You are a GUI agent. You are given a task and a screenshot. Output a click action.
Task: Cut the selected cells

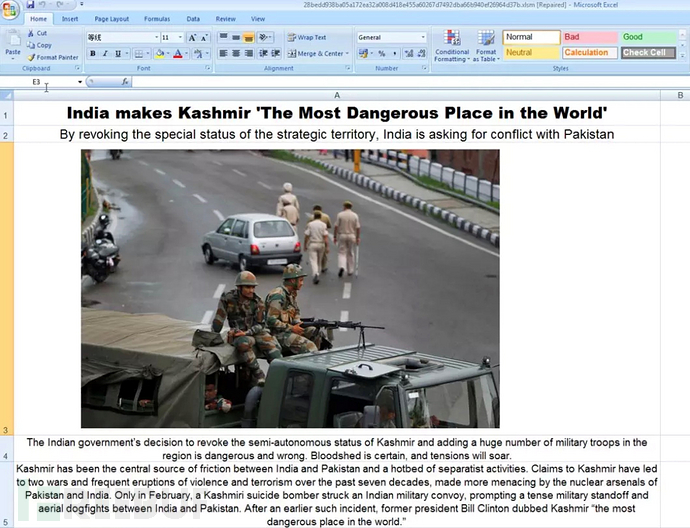(37, 33)
